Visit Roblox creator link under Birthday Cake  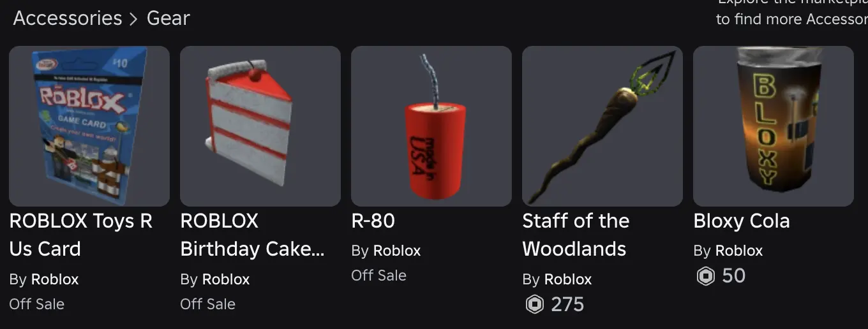tap(226, 279)
